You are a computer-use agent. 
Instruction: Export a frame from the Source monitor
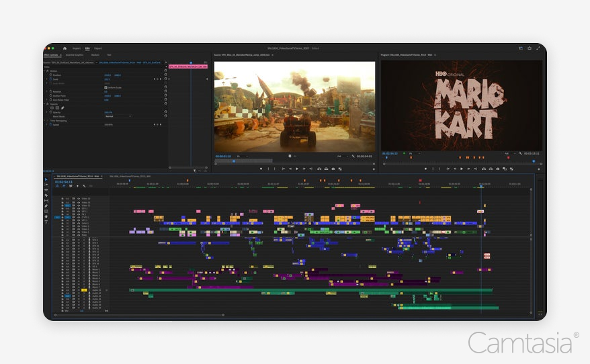333,169
